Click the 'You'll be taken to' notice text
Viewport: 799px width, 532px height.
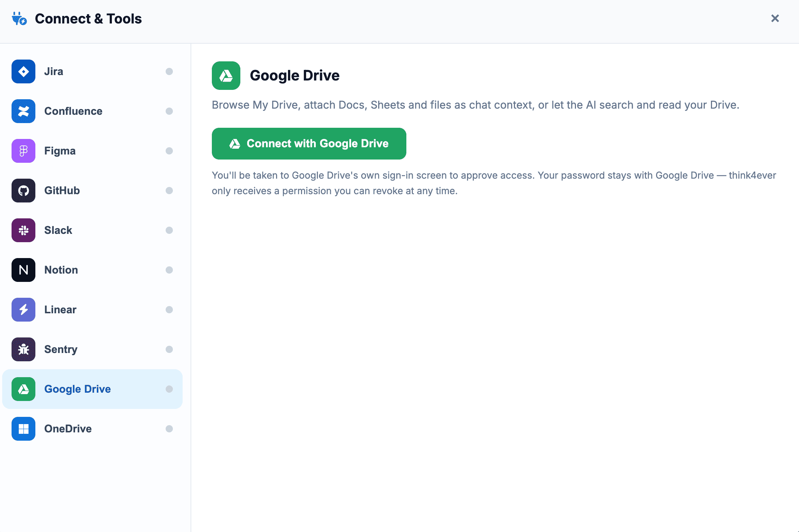tap(494, 183)
